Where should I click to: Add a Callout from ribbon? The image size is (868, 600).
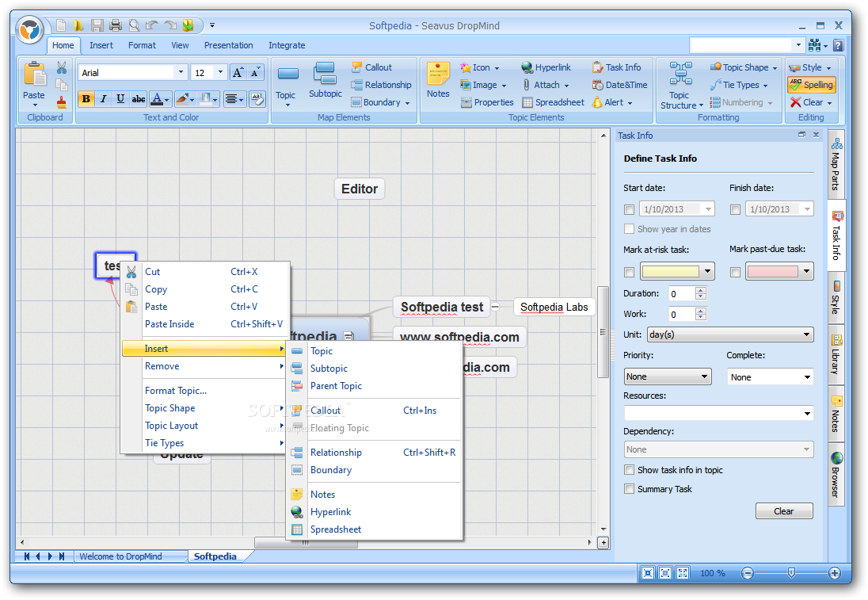point(371,67)
